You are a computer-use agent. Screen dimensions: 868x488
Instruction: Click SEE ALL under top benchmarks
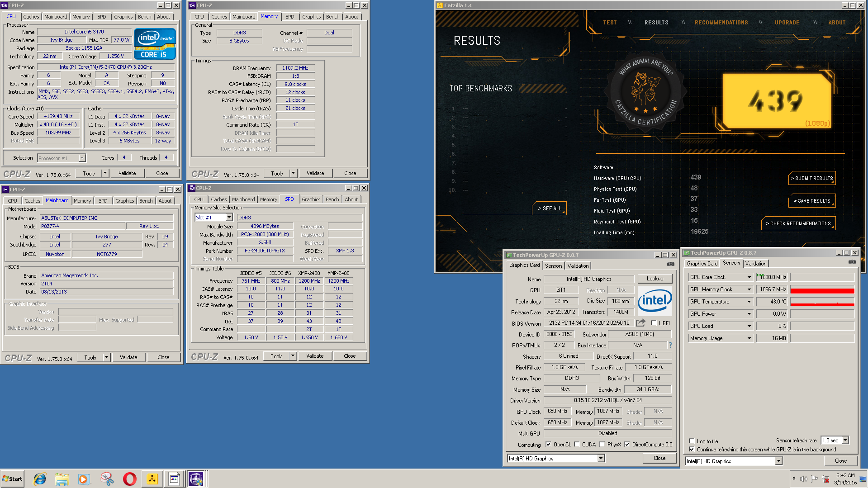coord(549,208)
